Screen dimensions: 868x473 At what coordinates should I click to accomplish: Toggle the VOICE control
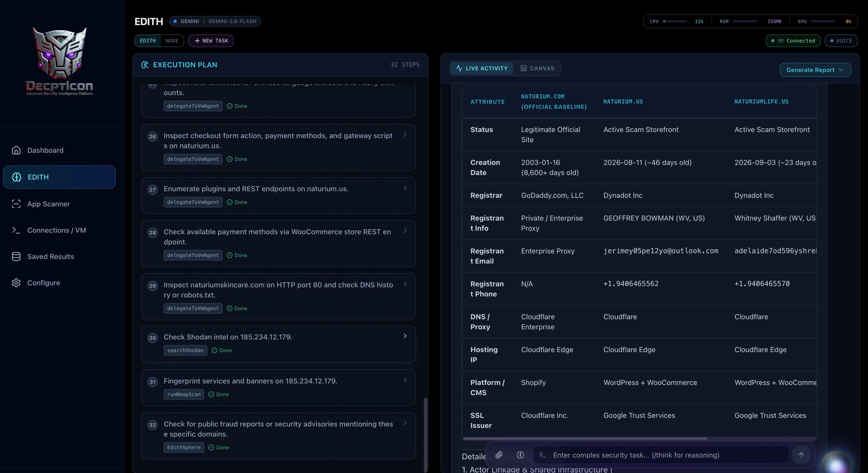pos(841,41)
